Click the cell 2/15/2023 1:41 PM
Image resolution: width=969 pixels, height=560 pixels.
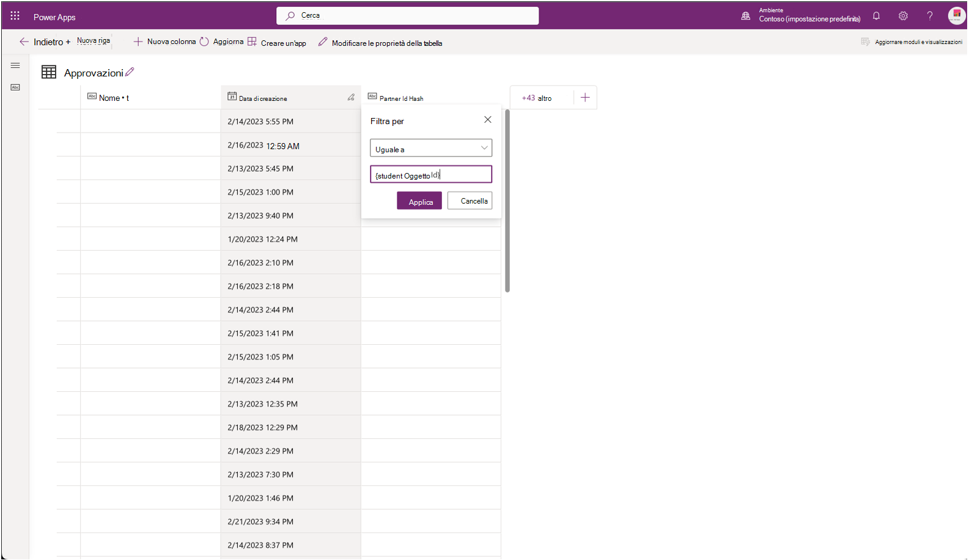point(290,333)
